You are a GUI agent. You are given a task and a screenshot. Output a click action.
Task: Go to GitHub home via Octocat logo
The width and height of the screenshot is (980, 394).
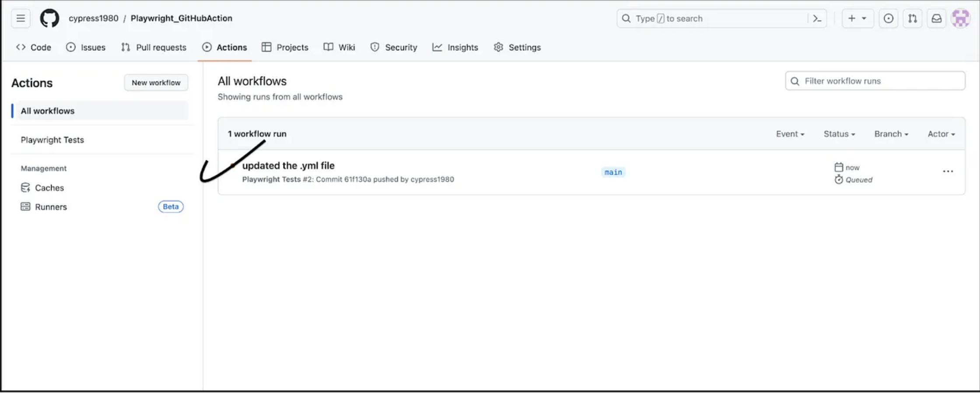click(49, 18)
